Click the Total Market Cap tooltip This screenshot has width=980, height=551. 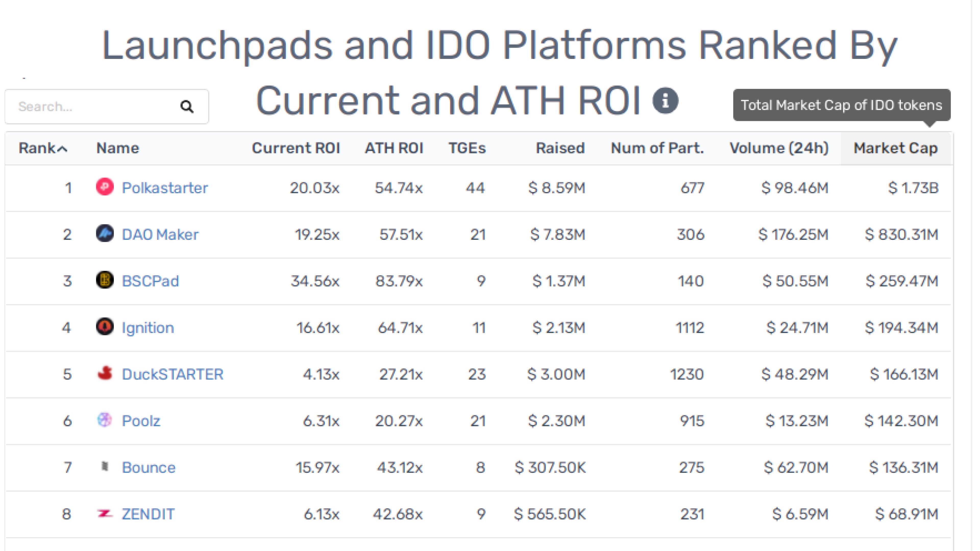pos(841,105)
